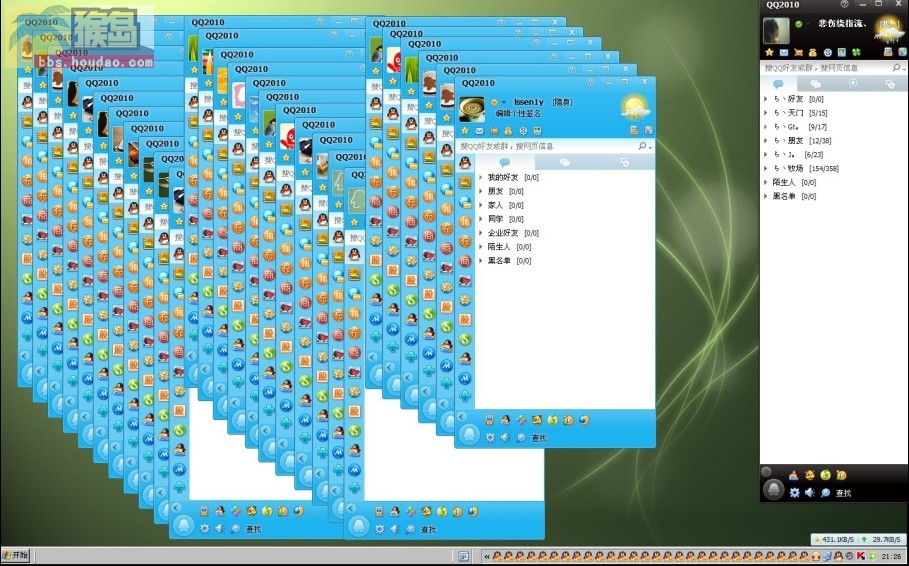Expand 企业好友 group in lssen1y window
The image size is (909, 566).
click(481, 233)
